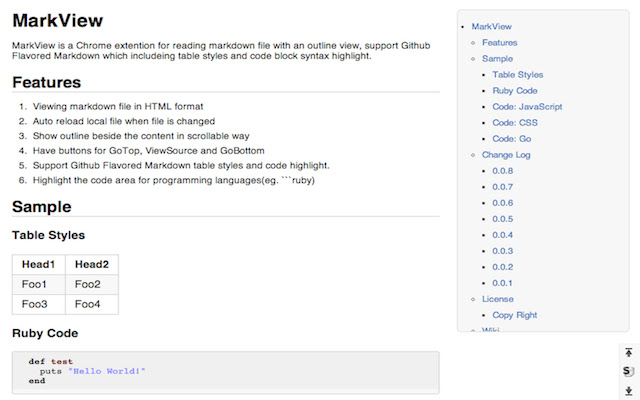Select Table Styles in the outline
The image size is (640, 400).
[518, 75]
